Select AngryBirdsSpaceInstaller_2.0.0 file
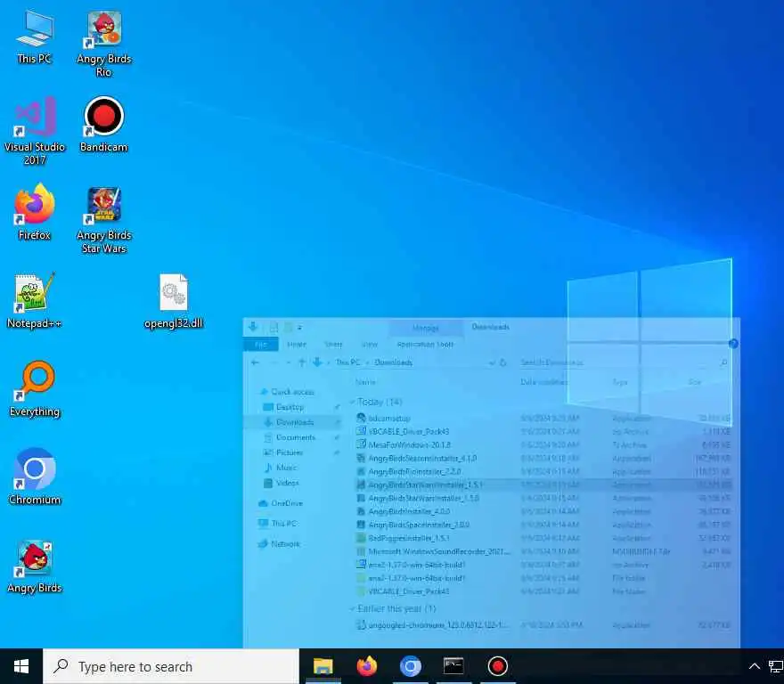784x684 pixels. [x=543, y=525]
